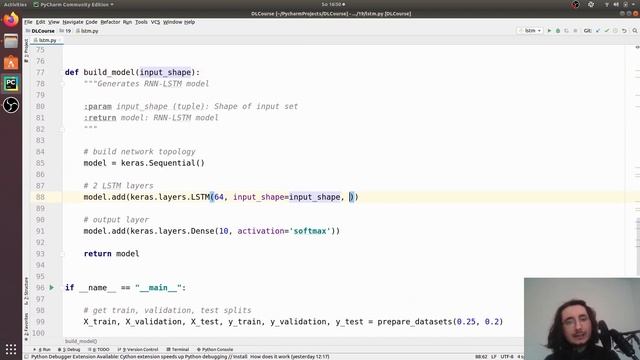Open the Window menu

(x=172, y=22)
